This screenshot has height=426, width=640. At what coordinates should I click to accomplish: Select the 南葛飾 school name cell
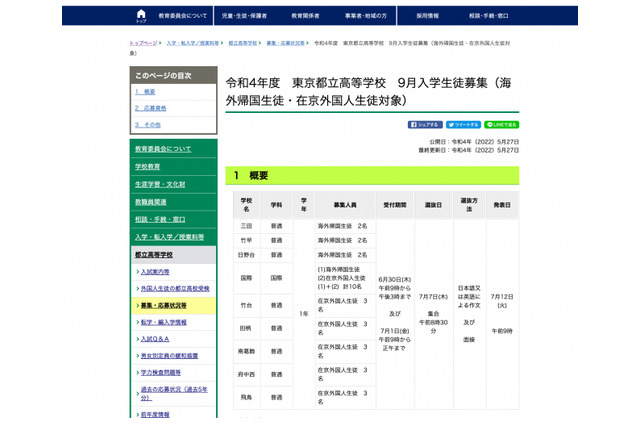tap(246, 351)
